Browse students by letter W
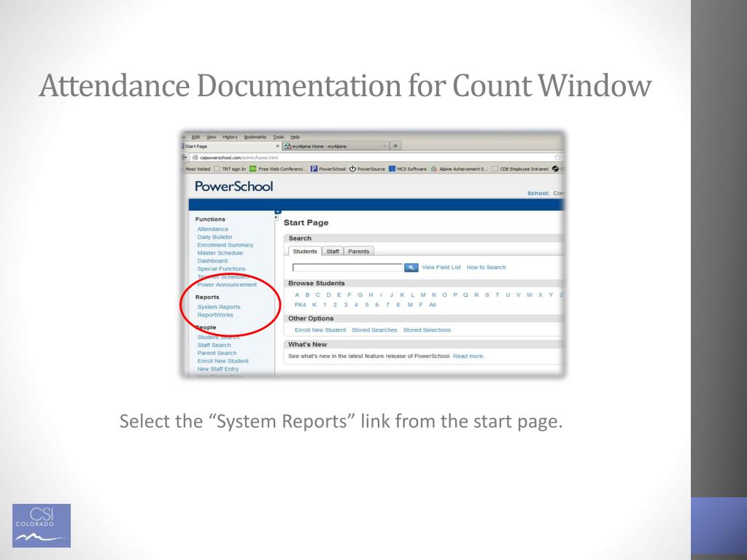Screen dimensions: 747x560 530,295
